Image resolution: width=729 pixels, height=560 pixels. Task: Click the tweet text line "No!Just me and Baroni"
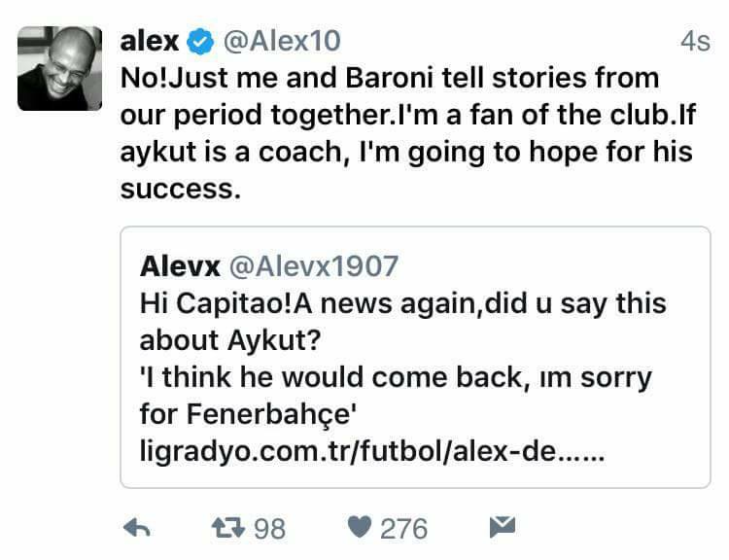[389, 78]
